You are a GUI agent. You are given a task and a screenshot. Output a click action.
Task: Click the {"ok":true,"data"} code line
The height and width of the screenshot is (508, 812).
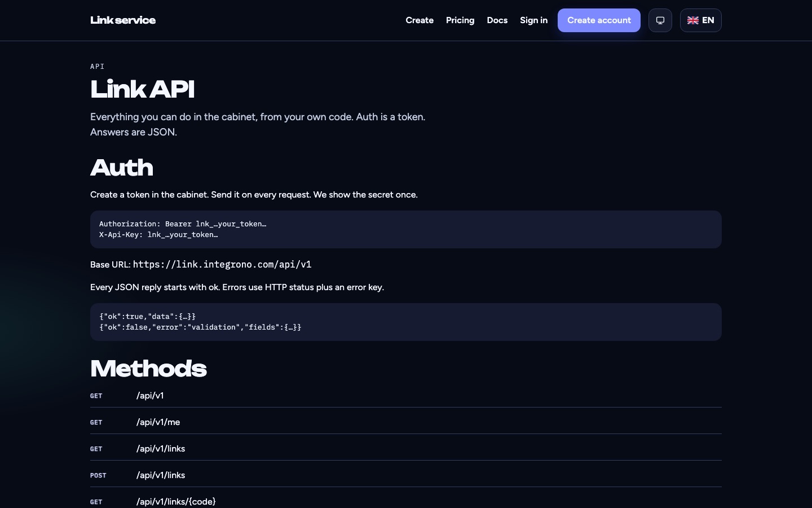coord(147,317)
